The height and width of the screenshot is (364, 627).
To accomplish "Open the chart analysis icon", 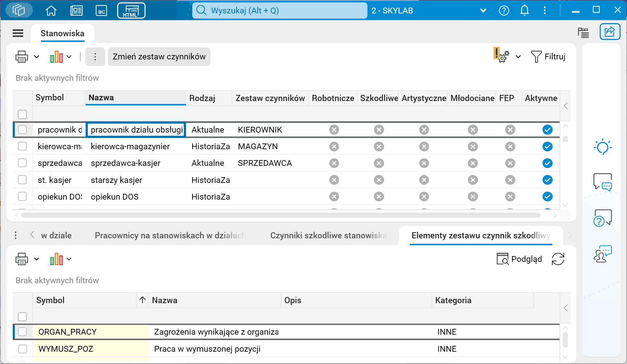I will (56, 57).
